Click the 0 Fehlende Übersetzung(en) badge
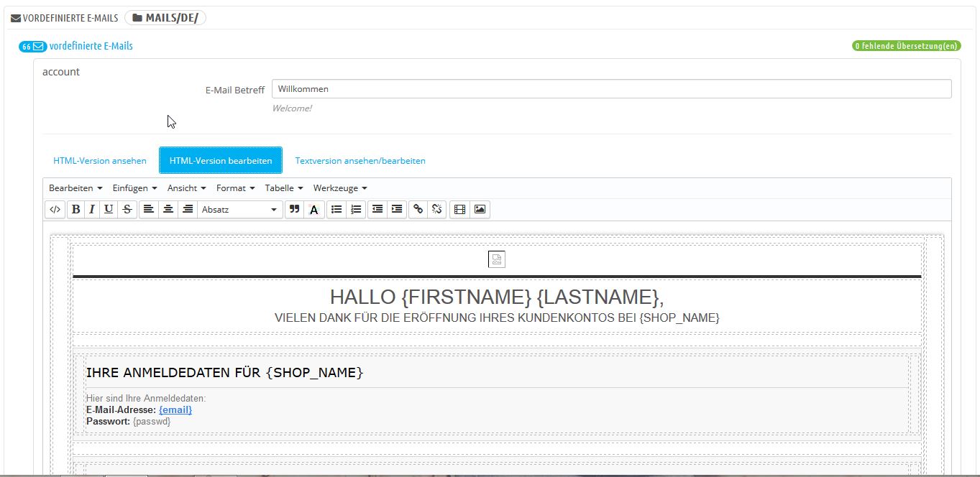Viewport: 980px width, 477px height. coord(907,46)
